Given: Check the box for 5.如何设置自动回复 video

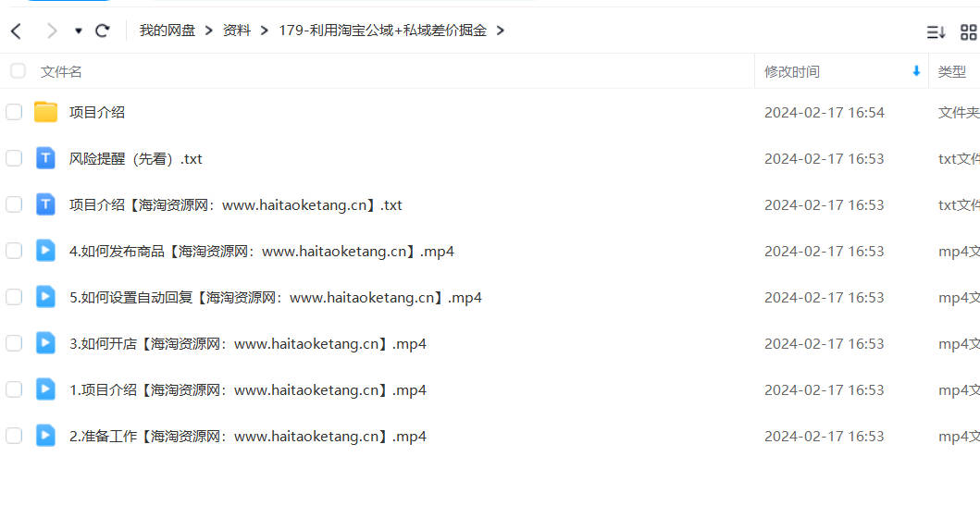Looking at the screenshot, I should pos(14,297).
